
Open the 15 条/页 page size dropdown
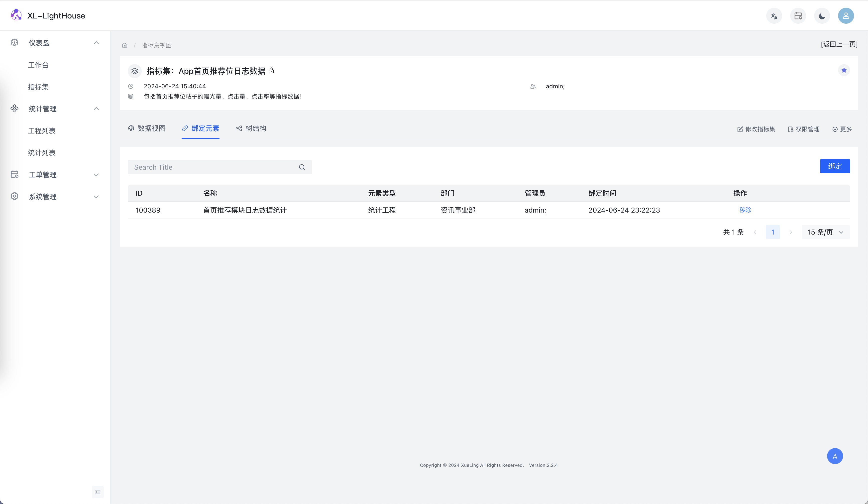tap(825, 232)
